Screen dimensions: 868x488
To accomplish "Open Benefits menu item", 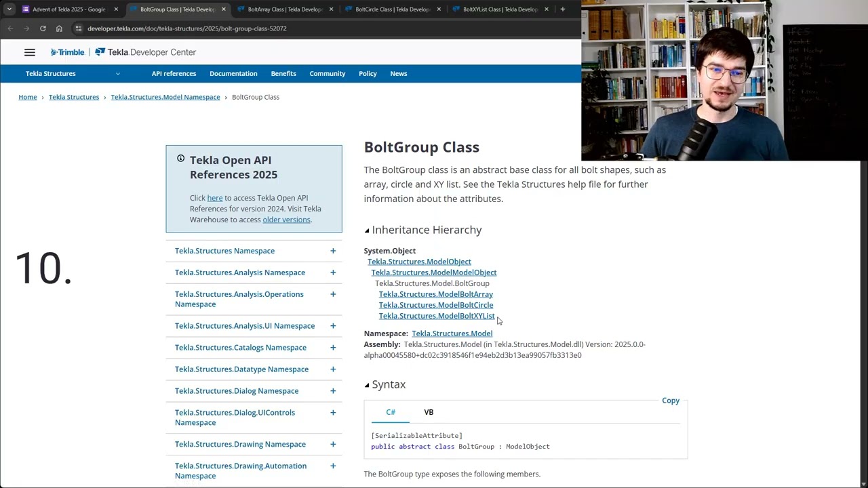I will point(283,73).
